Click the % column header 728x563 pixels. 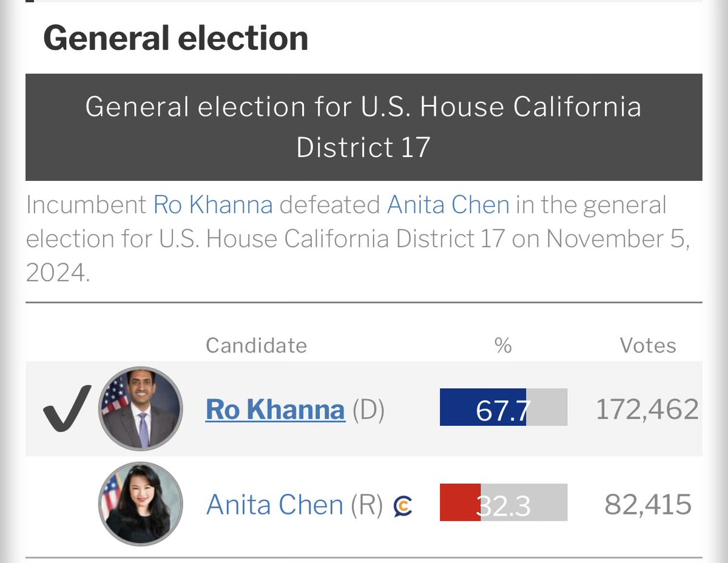click(x=503, y=345)
